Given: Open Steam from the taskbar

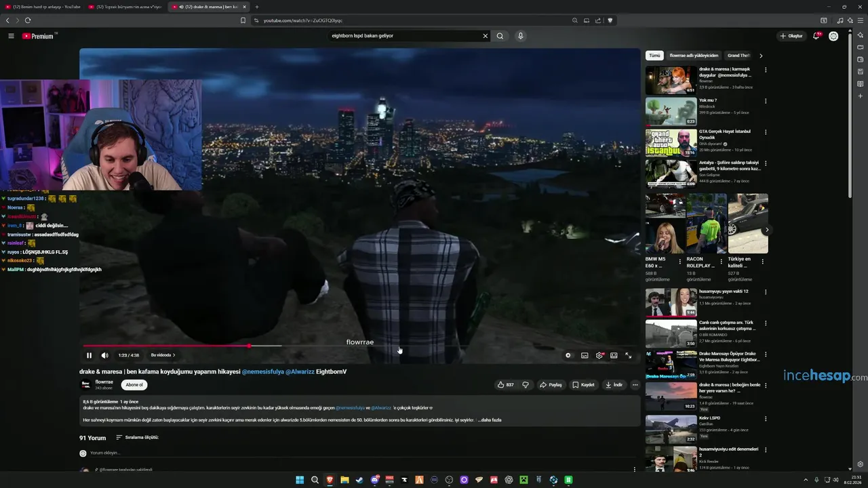Looking at the screenshot, I should tap(359, 480).
